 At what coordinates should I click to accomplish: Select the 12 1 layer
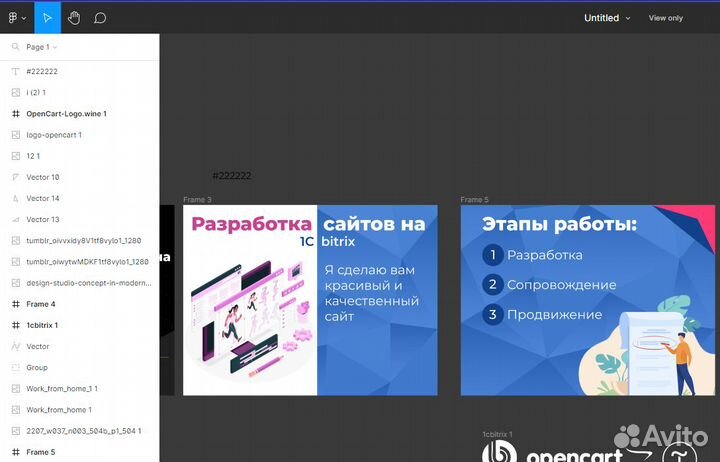coord(80,156)
